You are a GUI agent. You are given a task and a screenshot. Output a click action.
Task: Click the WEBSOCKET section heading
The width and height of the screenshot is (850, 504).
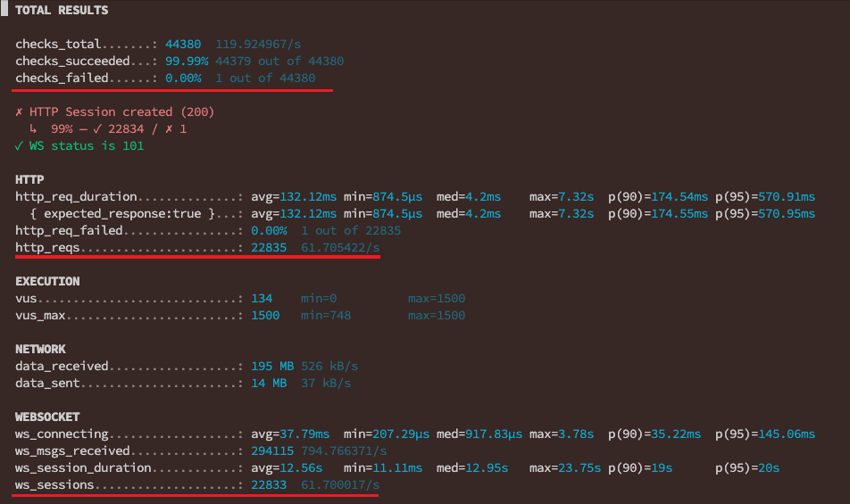tap(47, 417)
